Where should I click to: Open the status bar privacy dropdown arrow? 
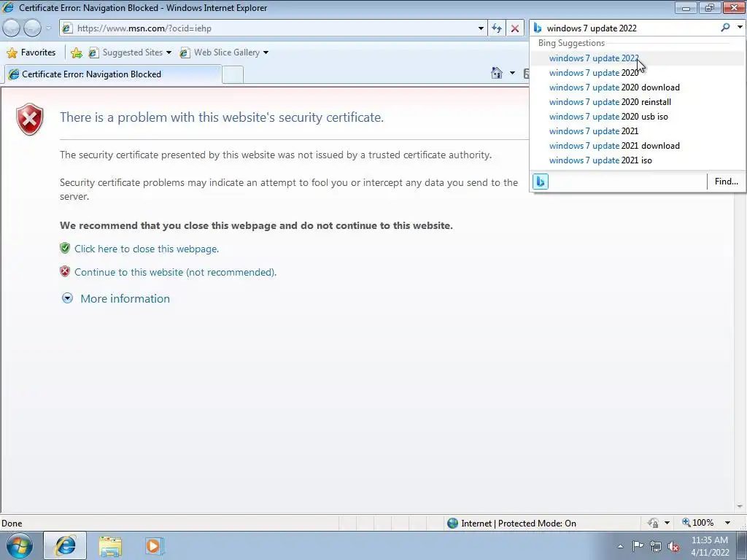(667, 523)
